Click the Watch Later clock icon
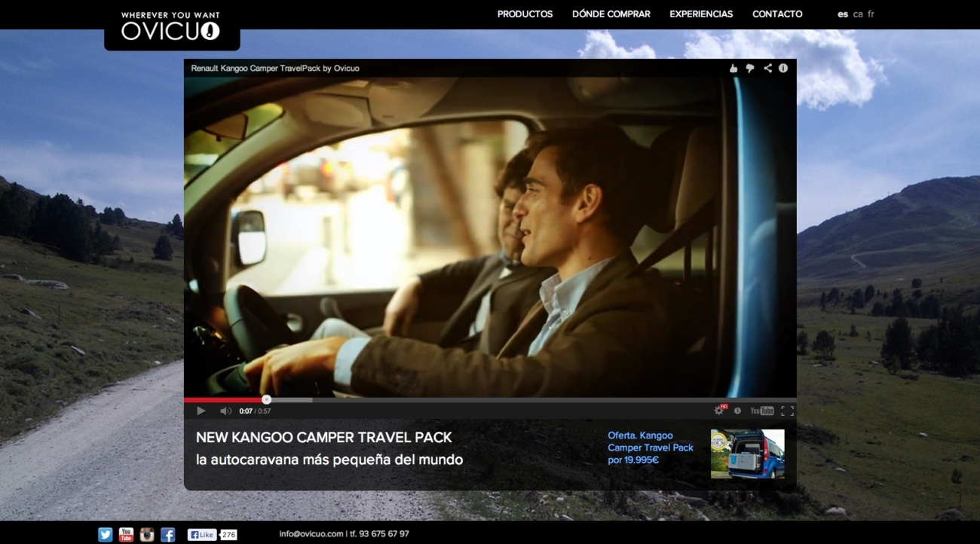This screenshot has width=980, height=544. 737,411
